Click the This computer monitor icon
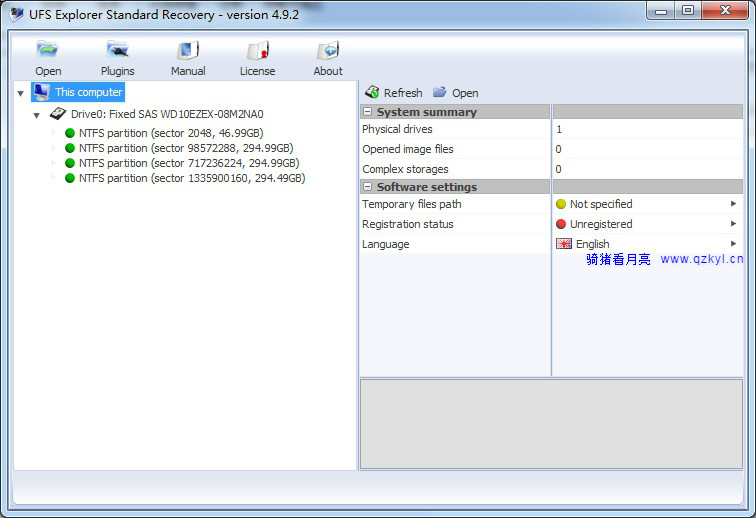Viewport: 756px width, 518px height. pos(42,92)
